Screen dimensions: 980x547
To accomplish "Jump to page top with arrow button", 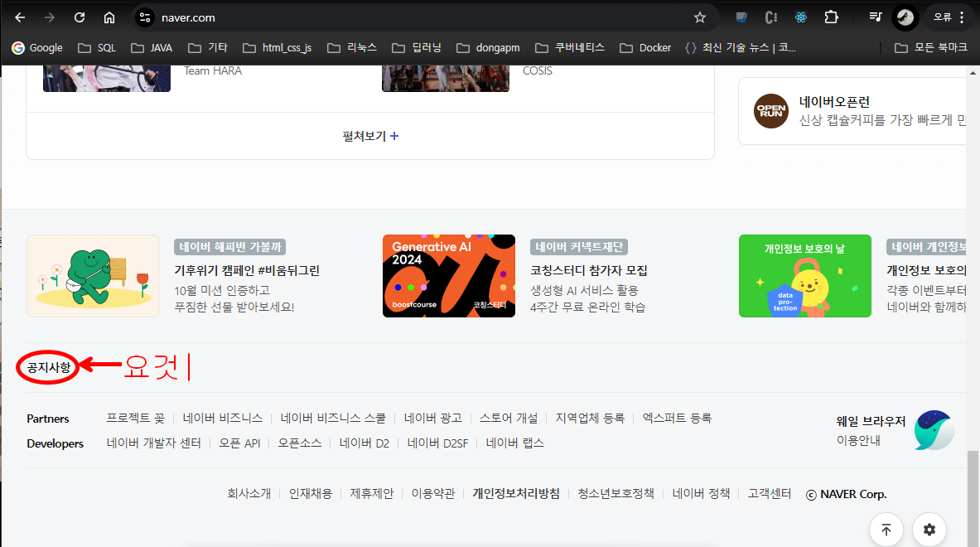I will (886, 530).
